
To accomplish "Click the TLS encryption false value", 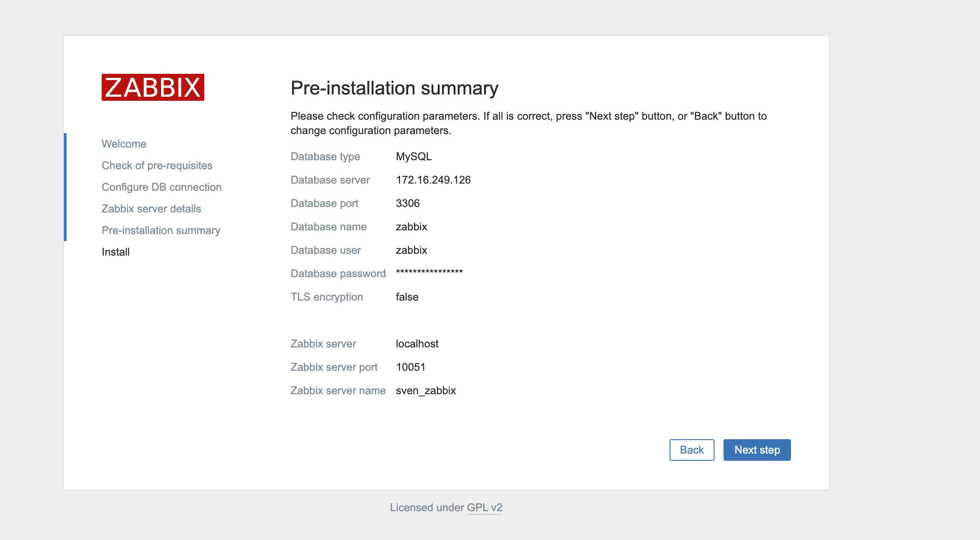I will tap(407, 297).
